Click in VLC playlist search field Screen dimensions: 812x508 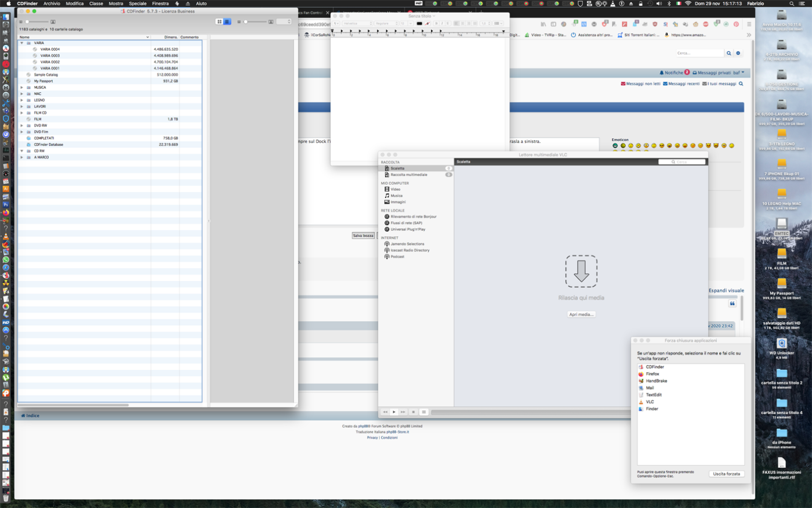(x=682, y=162)
